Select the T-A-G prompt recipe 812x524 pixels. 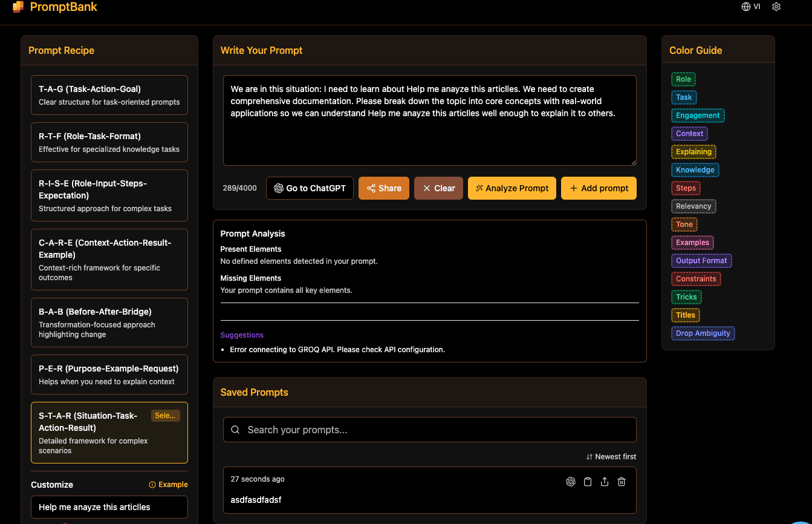click(x=109, y=95)
